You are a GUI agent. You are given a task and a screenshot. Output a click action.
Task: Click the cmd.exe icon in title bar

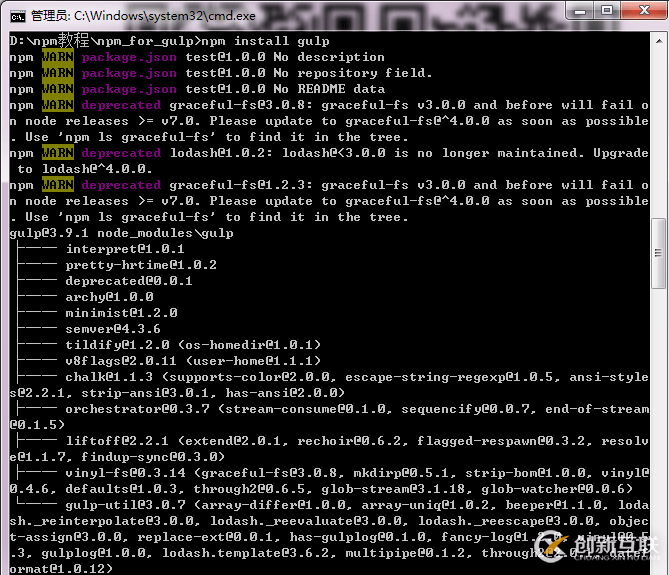[18, 17]
